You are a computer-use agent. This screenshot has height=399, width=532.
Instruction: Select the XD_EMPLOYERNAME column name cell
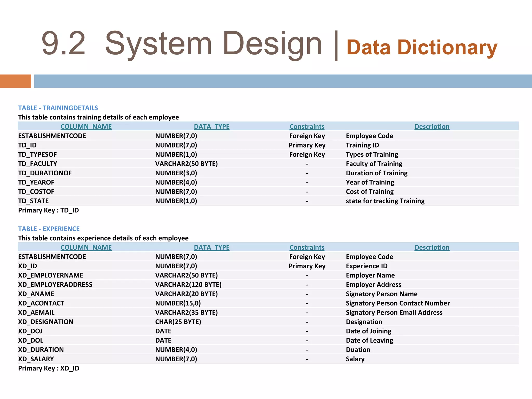(51, 275)
